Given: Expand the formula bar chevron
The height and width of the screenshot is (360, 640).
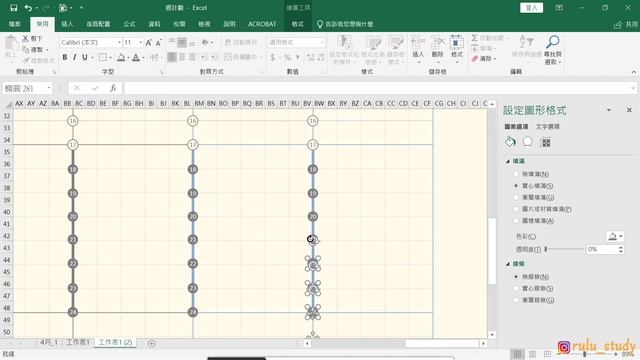Looking at the screenshot, I should tap(633, 88).
